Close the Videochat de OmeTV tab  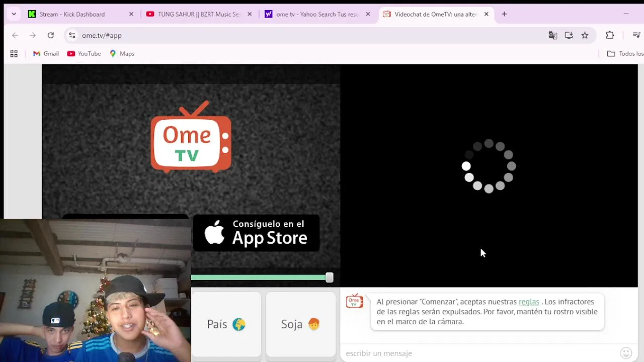coord(486,14)
